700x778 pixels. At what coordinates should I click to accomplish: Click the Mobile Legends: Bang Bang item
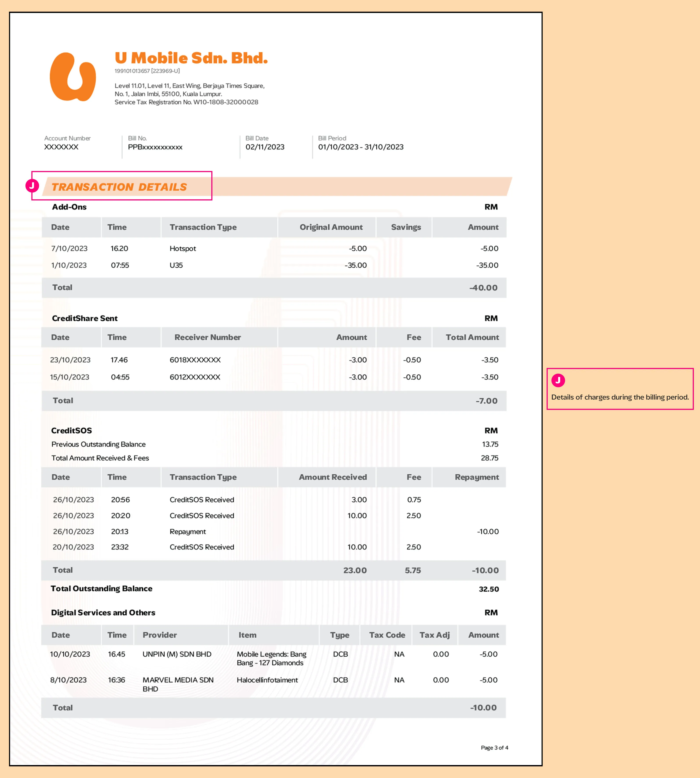click(271, 659)
